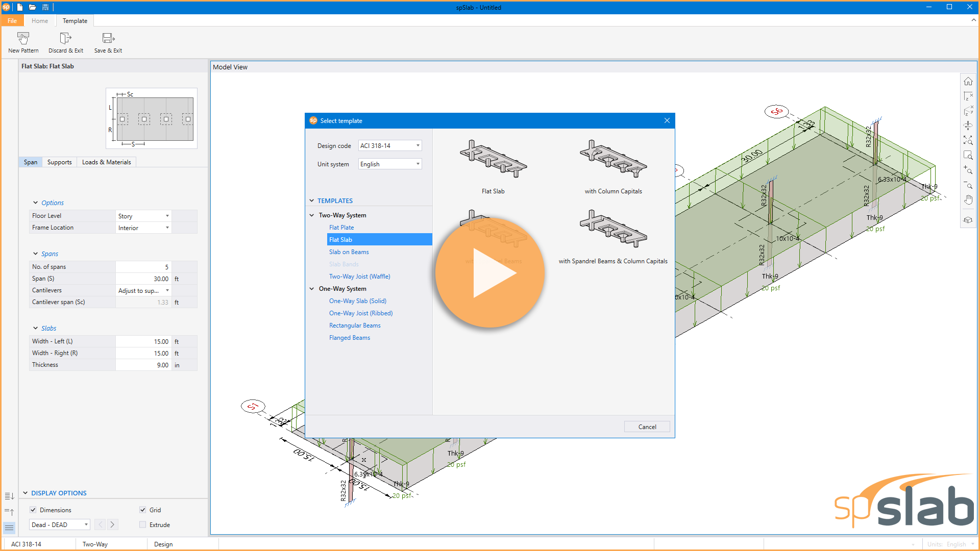Image resolution: width=980 pixels, height=551 pixels.
Task: Click the large orange play button
Action: pyautogui.click(x=490, y=272)
